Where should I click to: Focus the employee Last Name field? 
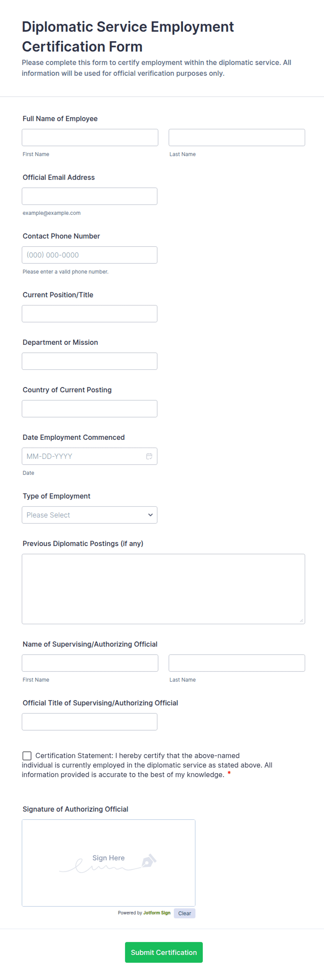(237, 137)
